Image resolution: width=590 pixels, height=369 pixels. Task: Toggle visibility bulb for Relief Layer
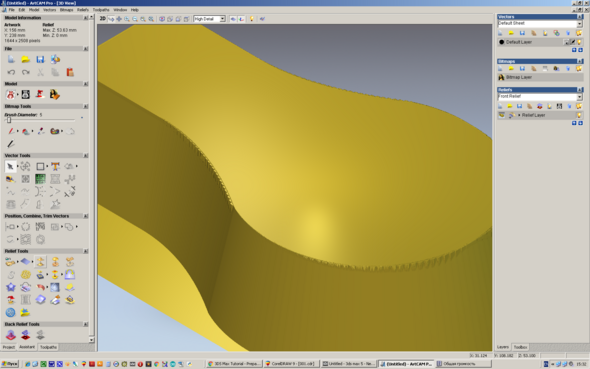579,115
